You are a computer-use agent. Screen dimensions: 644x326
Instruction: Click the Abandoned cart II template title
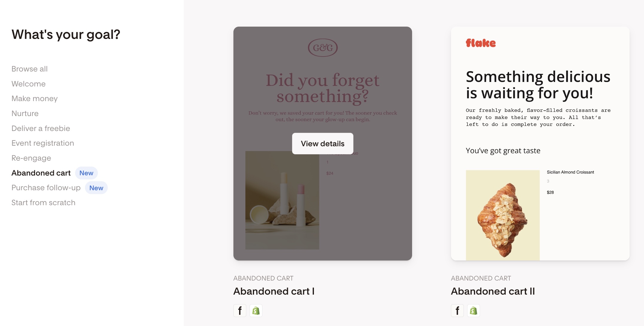tap(493, 291)
